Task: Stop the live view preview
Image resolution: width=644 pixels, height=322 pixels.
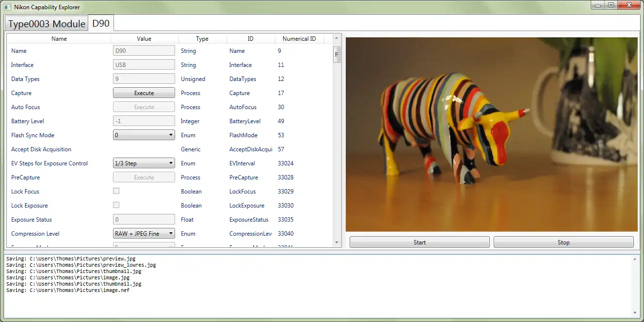Action: click(563, 242)
